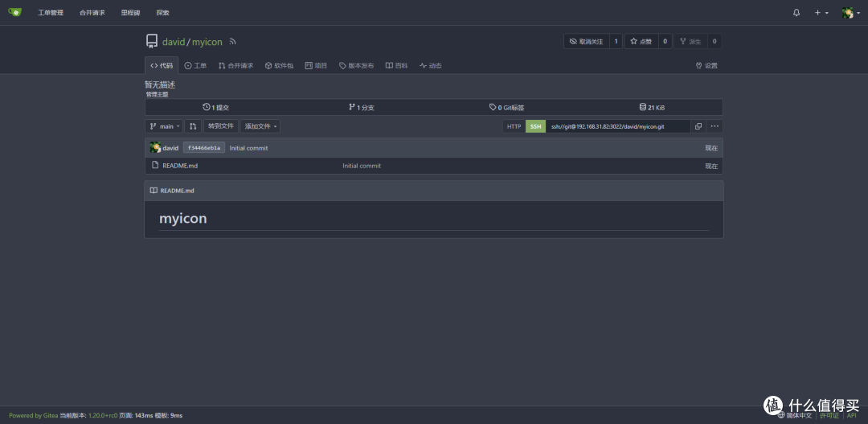Screen dimensions: 868x424
Task: Click david's avatar in the commit row
Action: 155,148
